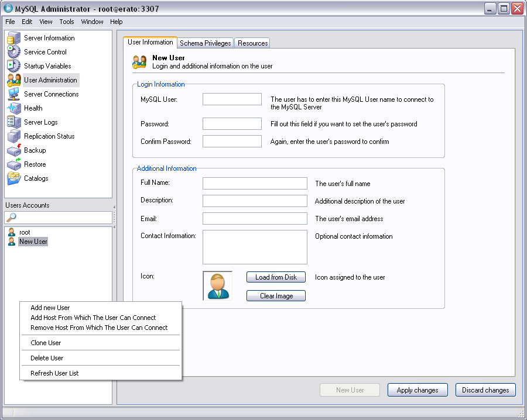This screenshot has width=527, height=420.
Task: Select the New User account entry
Action: [33, 242]
